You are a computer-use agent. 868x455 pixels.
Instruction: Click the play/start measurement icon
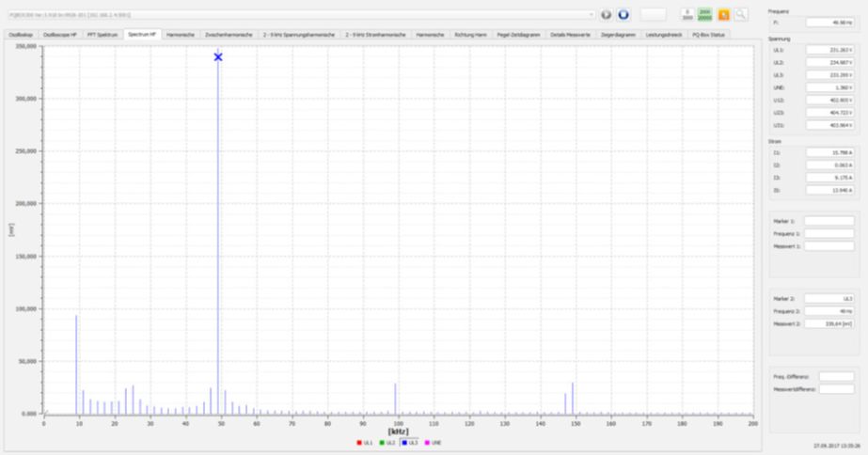point(607,15)
